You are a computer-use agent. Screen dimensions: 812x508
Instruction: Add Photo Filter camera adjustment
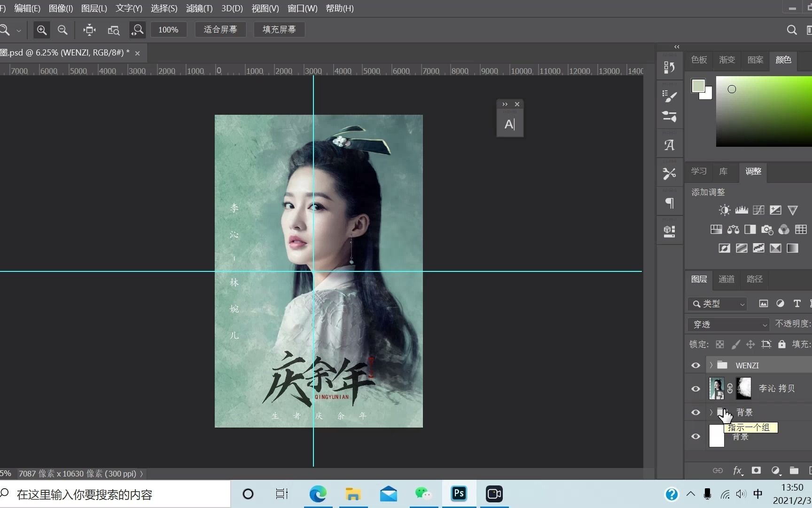tap(767, 230)
